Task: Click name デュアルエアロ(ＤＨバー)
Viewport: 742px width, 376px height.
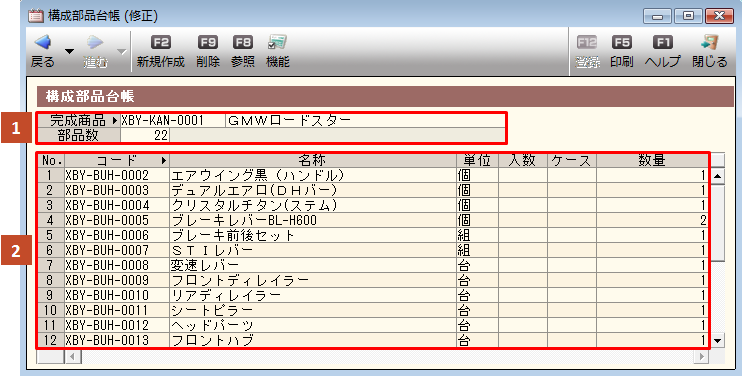Action: (x=254, y=190)
